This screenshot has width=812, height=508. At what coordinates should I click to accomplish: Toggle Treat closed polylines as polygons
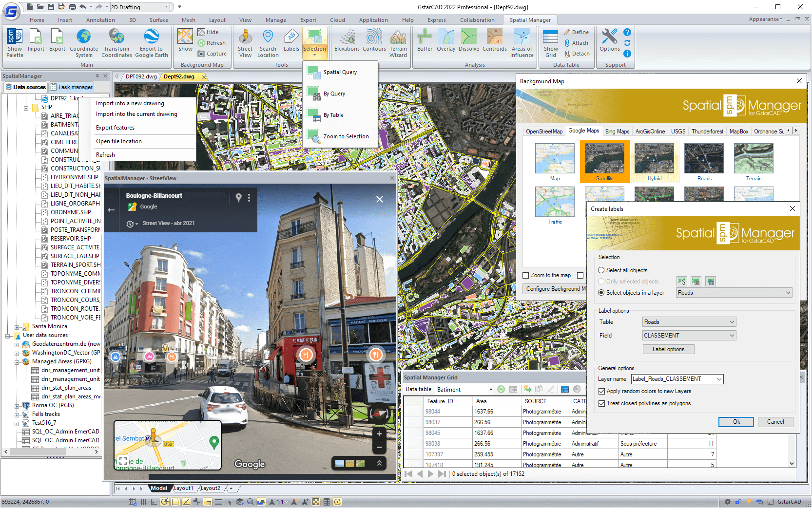(x=602, y=403)
